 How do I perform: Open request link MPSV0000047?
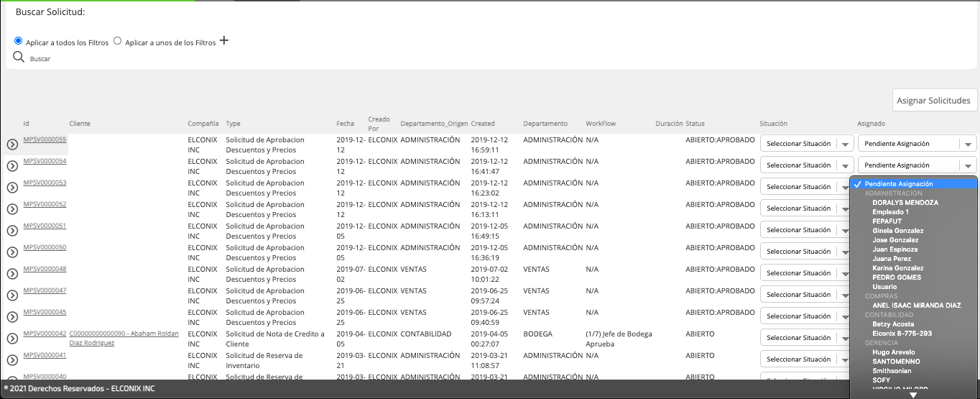(x=45, y=291)
